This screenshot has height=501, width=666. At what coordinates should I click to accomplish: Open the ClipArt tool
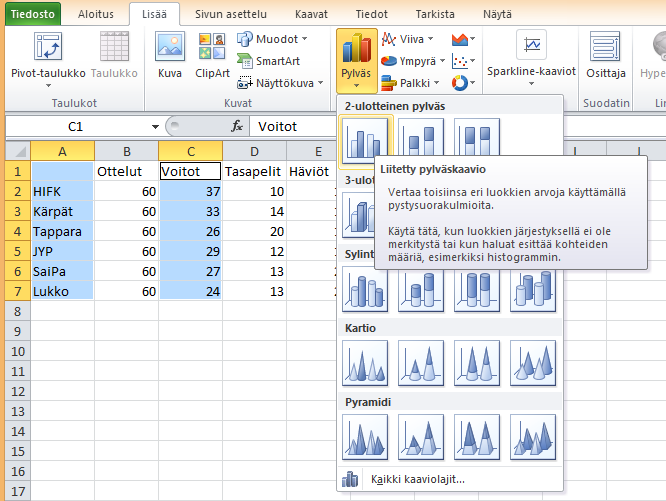tap(212, 55)
